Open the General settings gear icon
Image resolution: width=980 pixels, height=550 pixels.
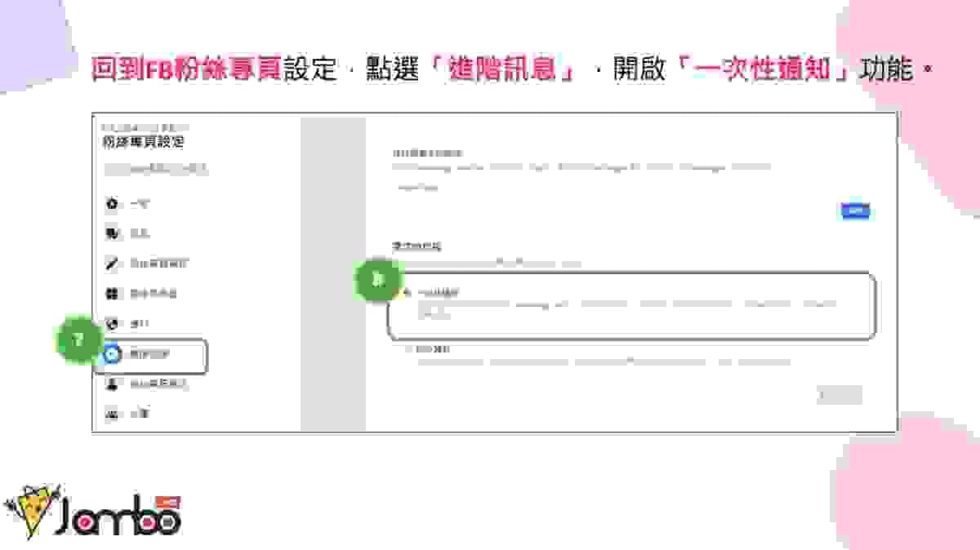(x=112, y=203)
